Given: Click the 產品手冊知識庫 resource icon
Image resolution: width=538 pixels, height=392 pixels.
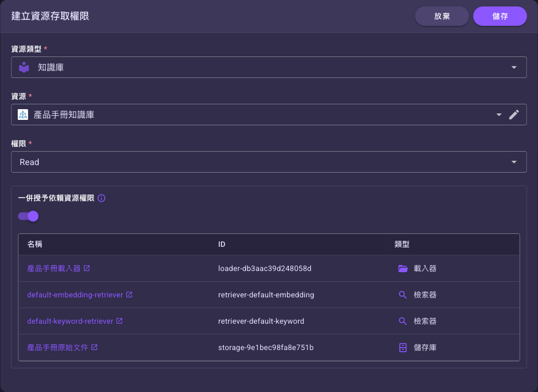Looking at the screenshot, I should click(x=23, y=115).
